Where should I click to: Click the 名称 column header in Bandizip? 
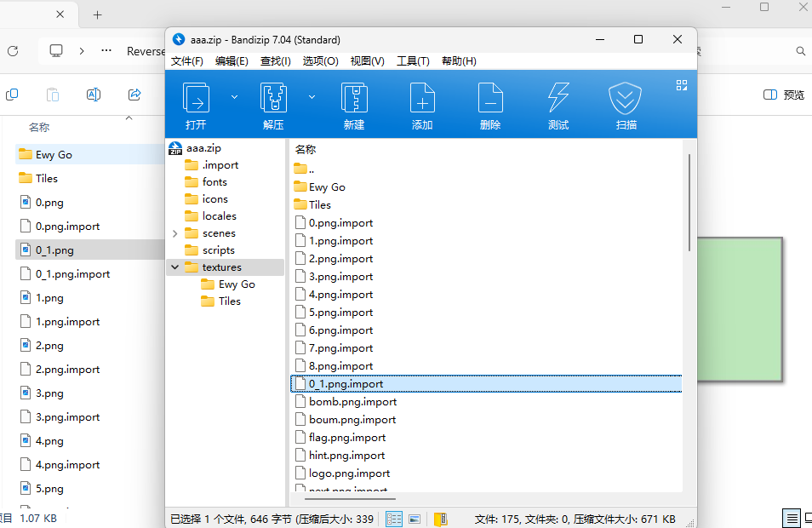click(306, 150)
